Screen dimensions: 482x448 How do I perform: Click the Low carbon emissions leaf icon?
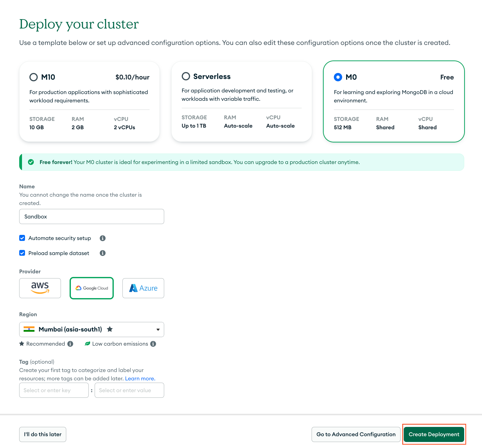click(87, 344)
